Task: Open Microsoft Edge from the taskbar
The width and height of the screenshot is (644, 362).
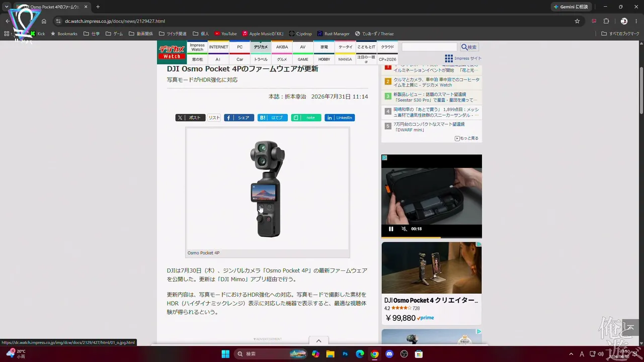Action: click(x=360, y=354)
